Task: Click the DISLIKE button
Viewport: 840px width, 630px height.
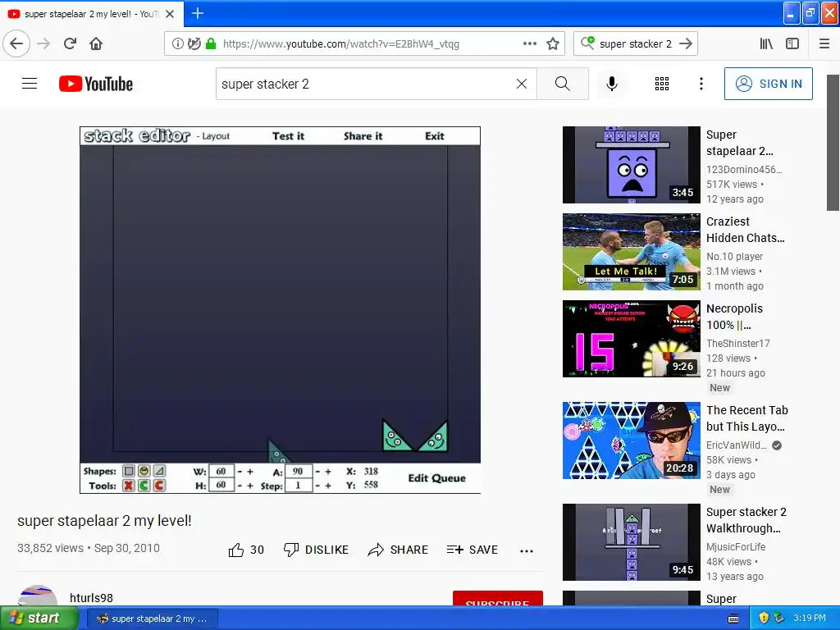Action: point(316,550)
